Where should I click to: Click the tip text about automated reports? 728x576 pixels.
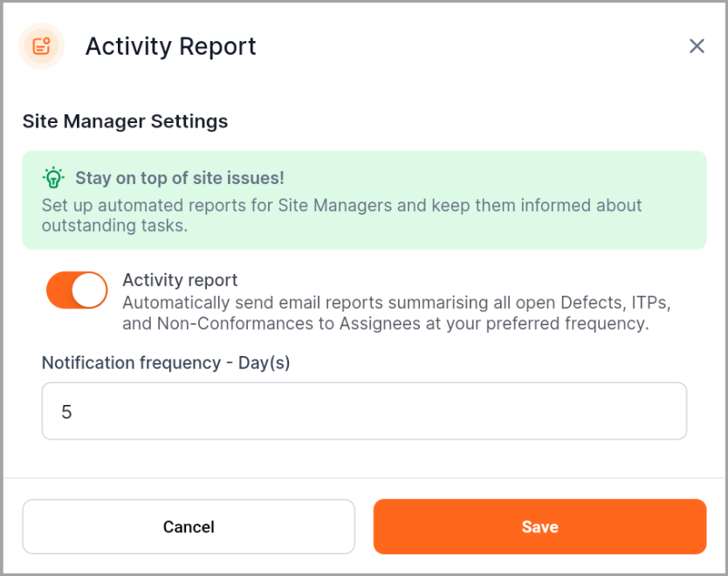pos(341,216)
